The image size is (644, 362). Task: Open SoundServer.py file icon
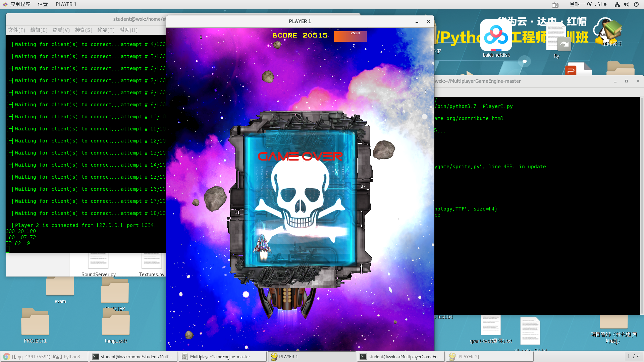click(98, 265)
